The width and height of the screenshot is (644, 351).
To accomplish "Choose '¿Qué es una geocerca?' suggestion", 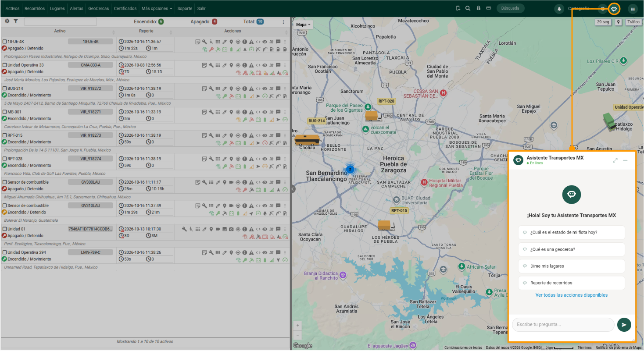I will coord(571,249).
